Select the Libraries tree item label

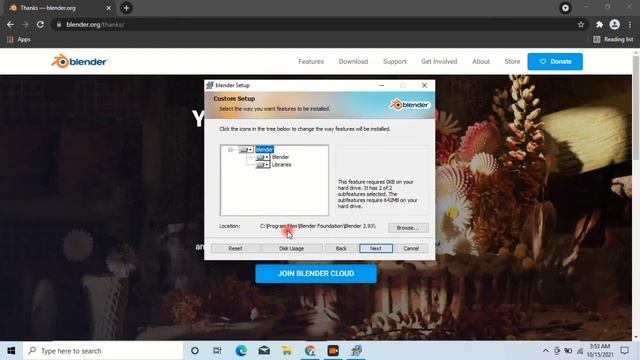pos(282,165)
